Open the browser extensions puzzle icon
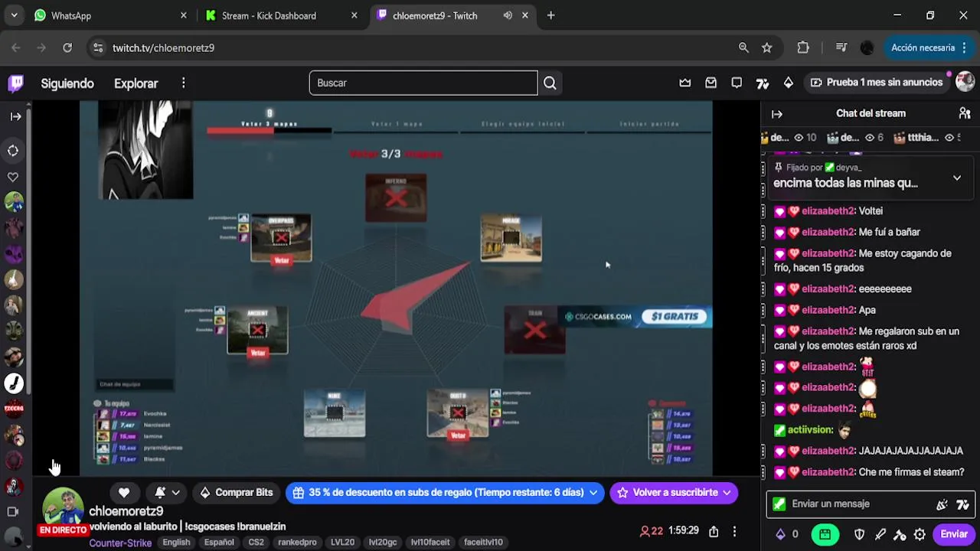The image size is (980, 551). click(x=803, y=47)
